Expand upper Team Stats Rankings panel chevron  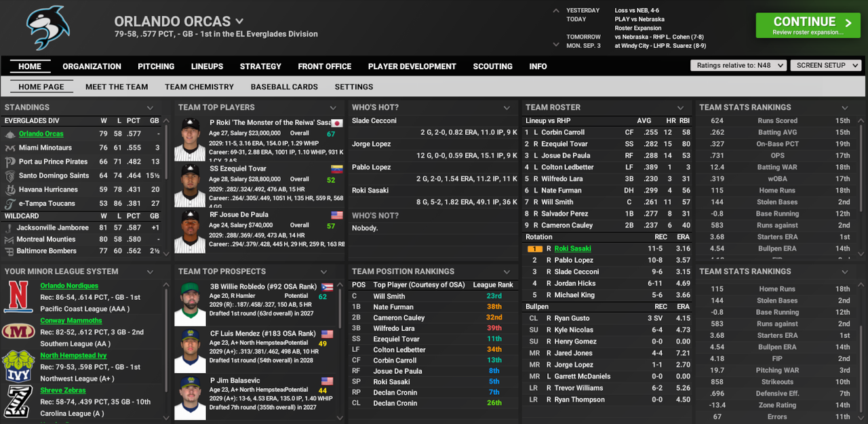845,108
